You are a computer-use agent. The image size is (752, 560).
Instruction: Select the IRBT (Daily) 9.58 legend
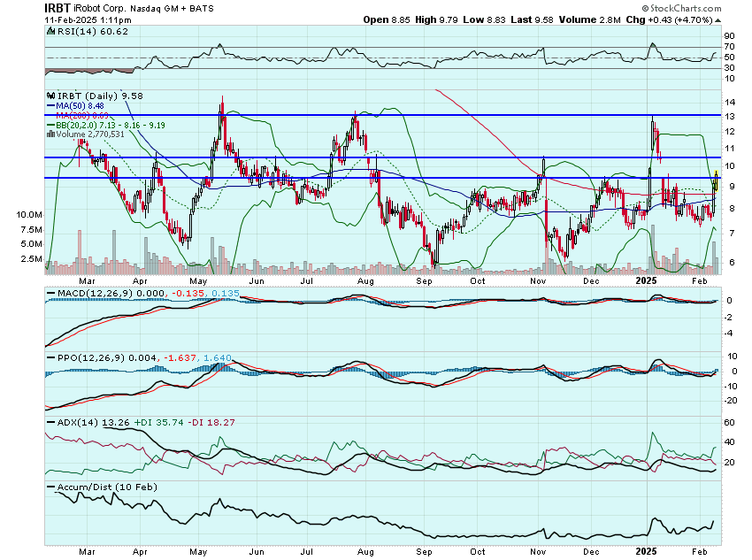pos(100,96)
